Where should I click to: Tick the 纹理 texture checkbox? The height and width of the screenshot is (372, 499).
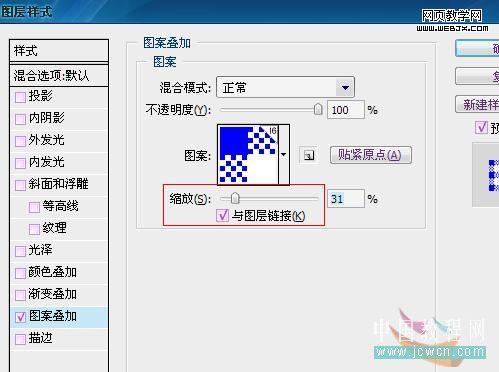[x=34, y=229]
